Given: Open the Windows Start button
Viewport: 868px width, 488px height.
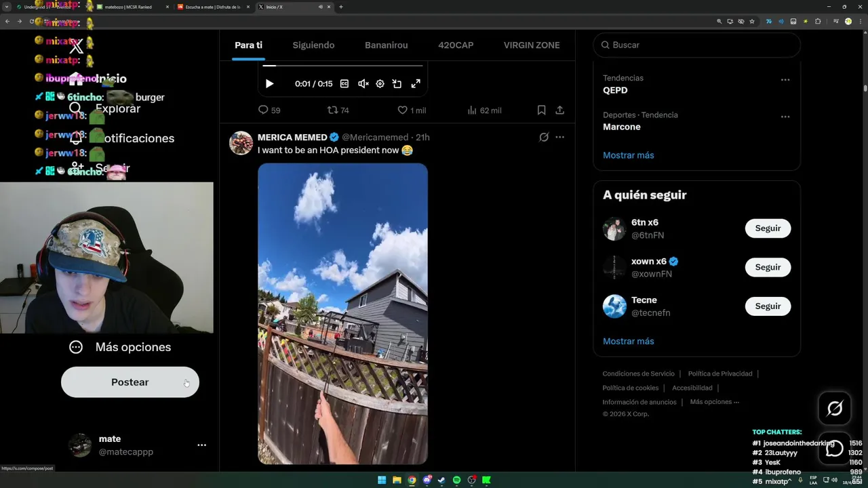Looking at the screenshot, I should 382,480.
